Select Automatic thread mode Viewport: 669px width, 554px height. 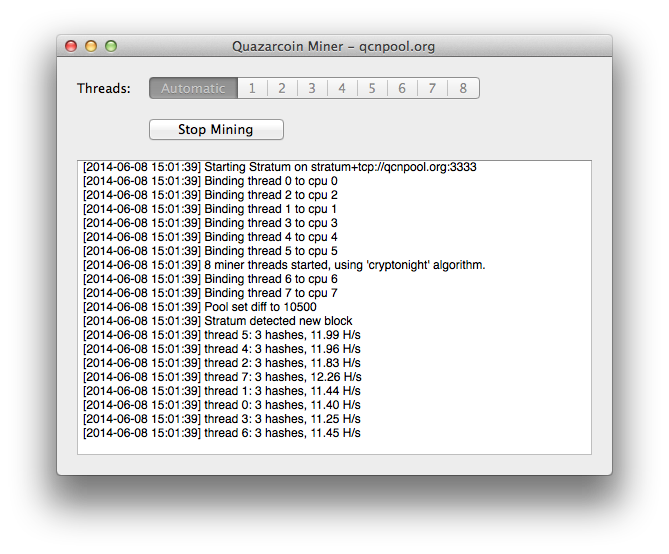(x=193, y=88)
